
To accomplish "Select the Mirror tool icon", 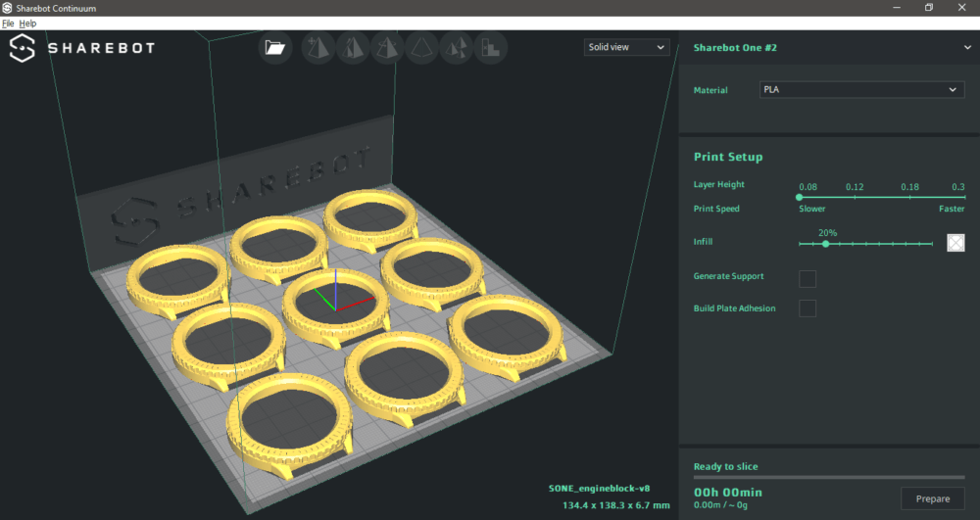I will tap(421, 48).
